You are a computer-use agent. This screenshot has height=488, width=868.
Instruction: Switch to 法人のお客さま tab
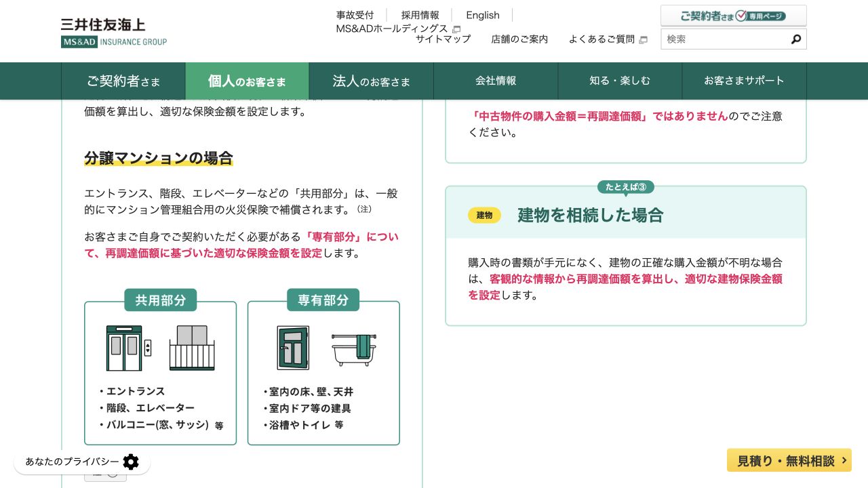pos(372,81)
